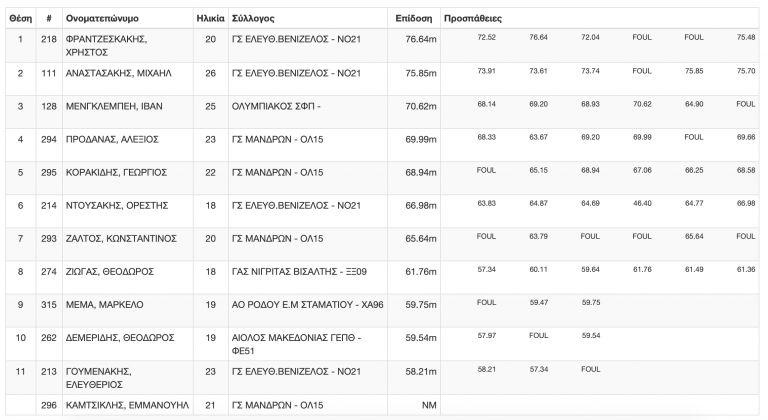Click the 68.94m result for ΚΟΡΑΚΙΔΗΣ
Screen dimensions: 768x420
(421, 173)
